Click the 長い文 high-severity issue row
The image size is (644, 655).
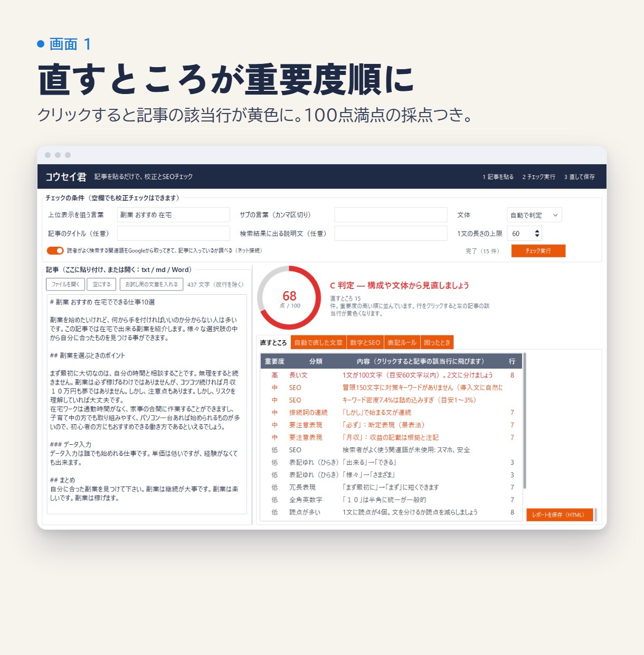coord(391,375)
